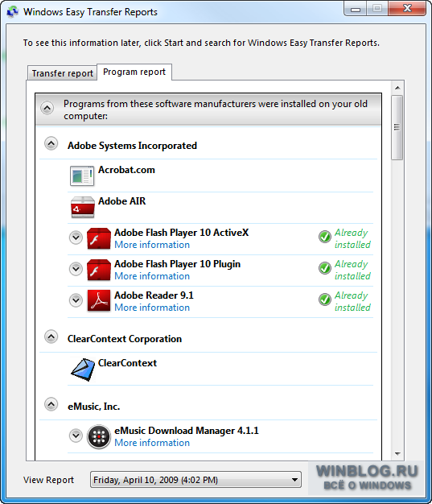Open More information for Adobe Reader 9.1
Screen dimensions: 432x504
click(152, 308)
